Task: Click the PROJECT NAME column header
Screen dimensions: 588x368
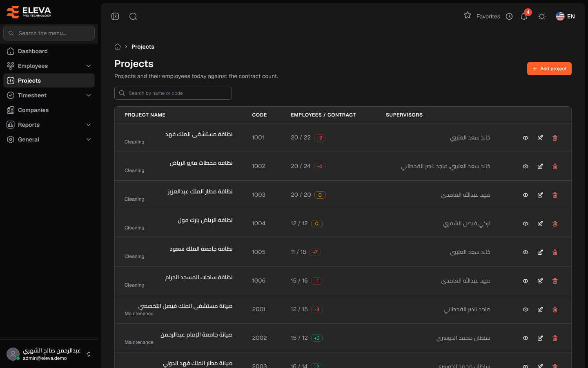Action: tap(145, 115)
